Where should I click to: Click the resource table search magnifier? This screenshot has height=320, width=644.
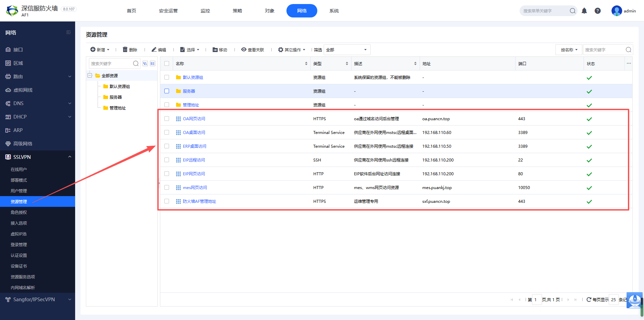[x=629, y=50]
